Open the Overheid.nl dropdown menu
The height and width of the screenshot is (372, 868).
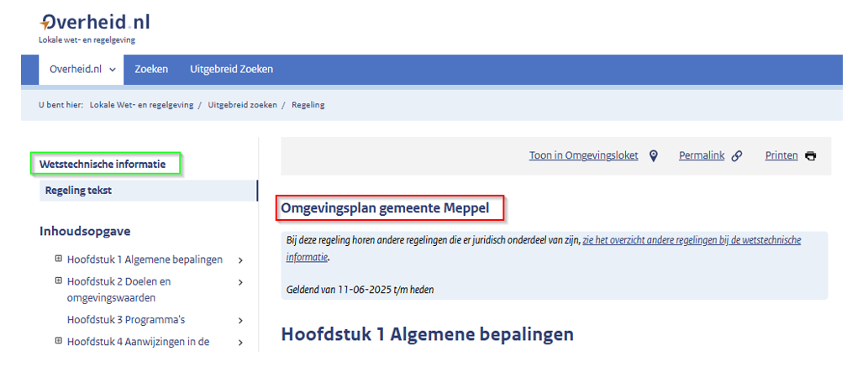pos(81,70)
